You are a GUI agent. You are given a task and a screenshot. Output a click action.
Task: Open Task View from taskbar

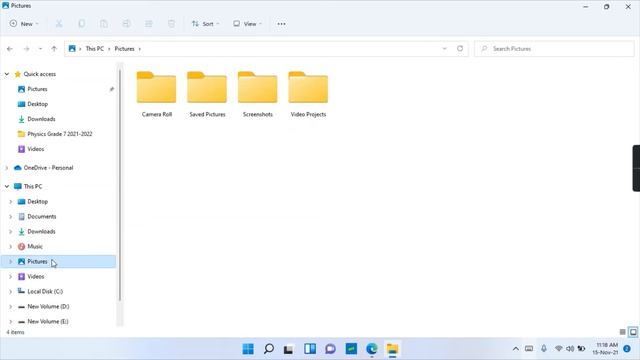coord(289,349)
